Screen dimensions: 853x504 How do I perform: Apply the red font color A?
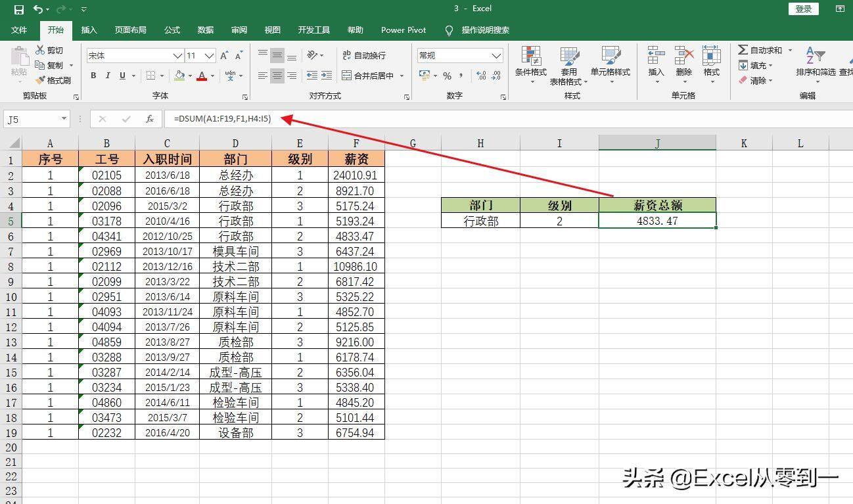[x=202, y=76]
